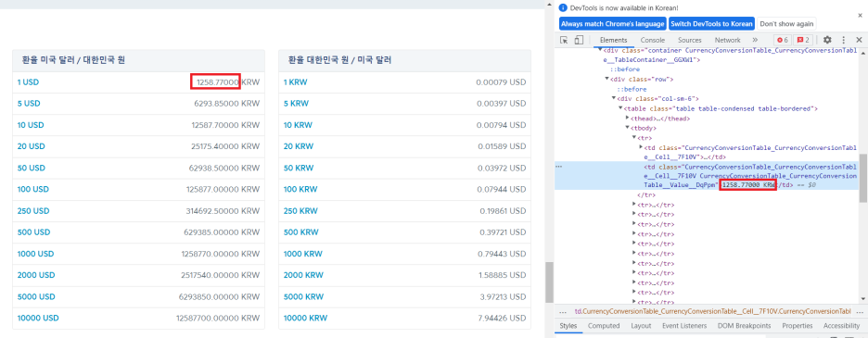Click the 7.94426 USD value
This screenshot has width=868, height=338.
pyautogui.click(x=502, y=318)
